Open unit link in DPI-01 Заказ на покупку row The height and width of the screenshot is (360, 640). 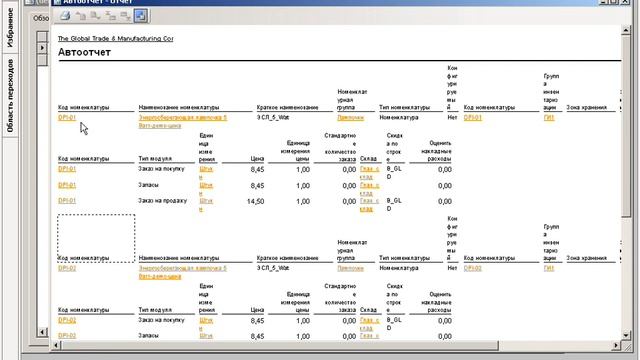[x=206, y=173]
